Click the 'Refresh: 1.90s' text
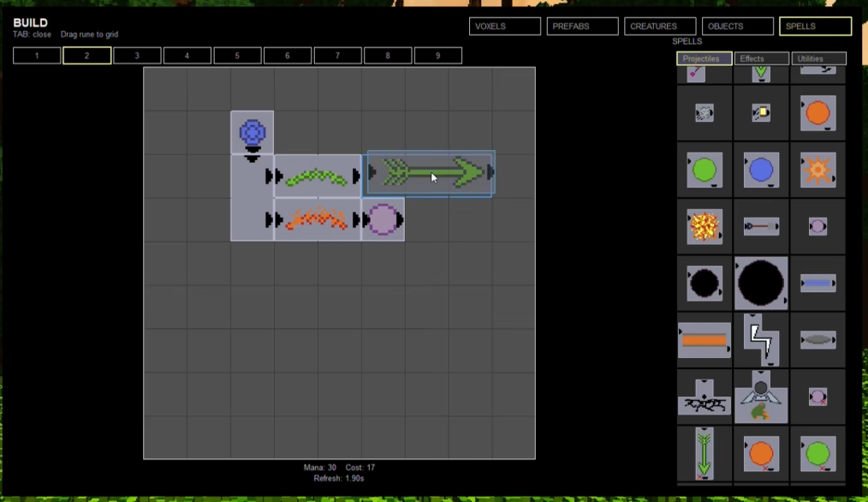The image size is (868, 502). coord(339,478)
